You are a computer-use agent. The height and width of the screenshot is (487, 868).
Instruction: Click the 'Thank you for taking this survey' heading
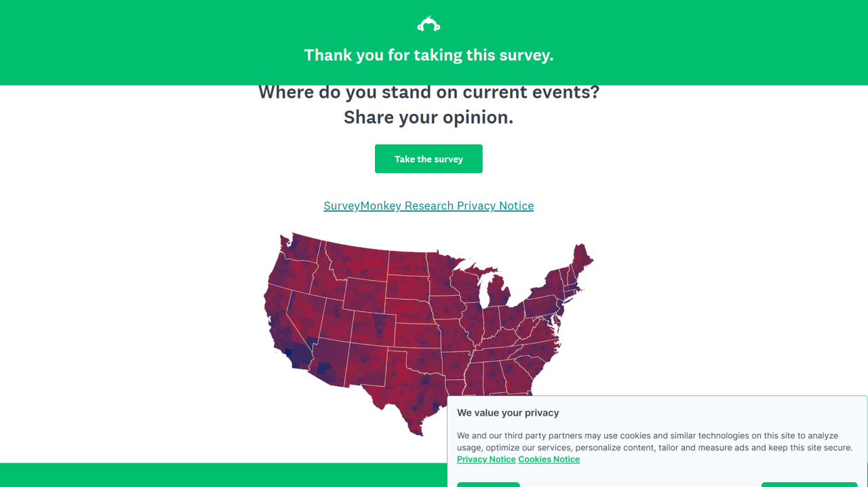tap(429, 55)
